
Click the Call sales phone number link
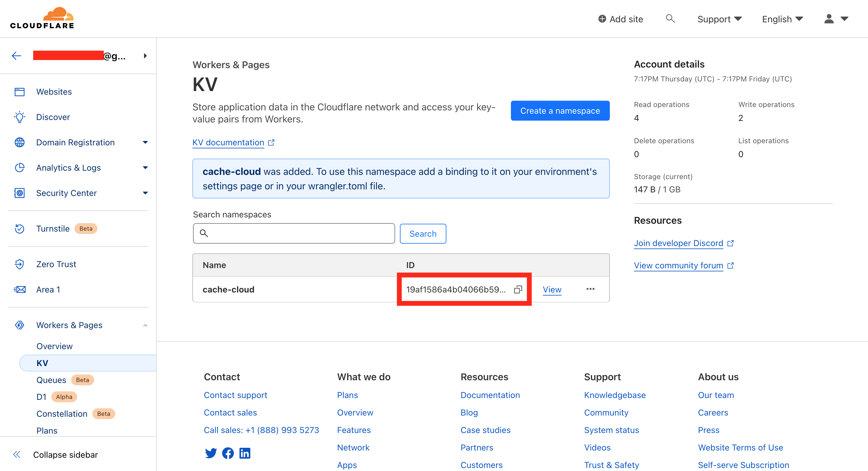pos(261,430)
